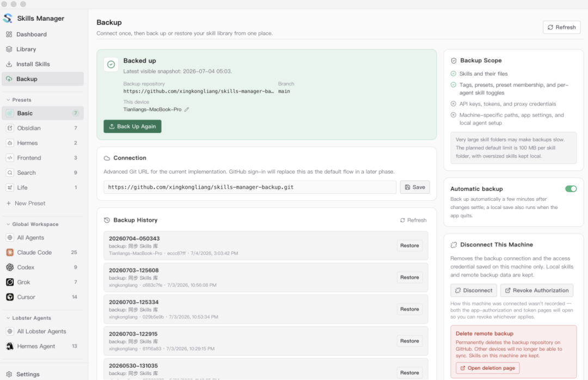This screenshot has width=588, height=380.
Task: Click the Revoke Authorization button
Action: (537, 290)
